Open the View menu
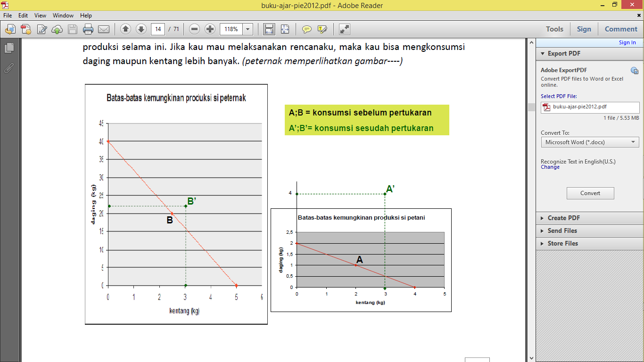644x362 pixels. pyautogui.click(x=40, y=16)
